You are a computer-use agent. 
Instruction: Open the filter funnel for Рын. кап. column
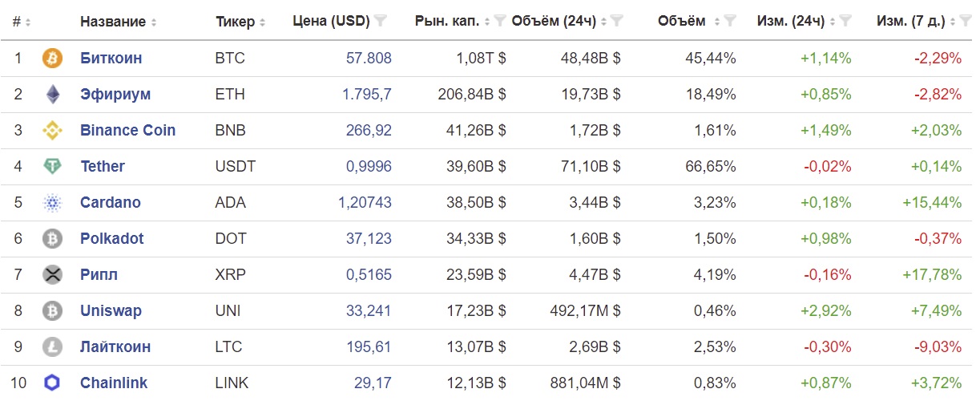500,22
